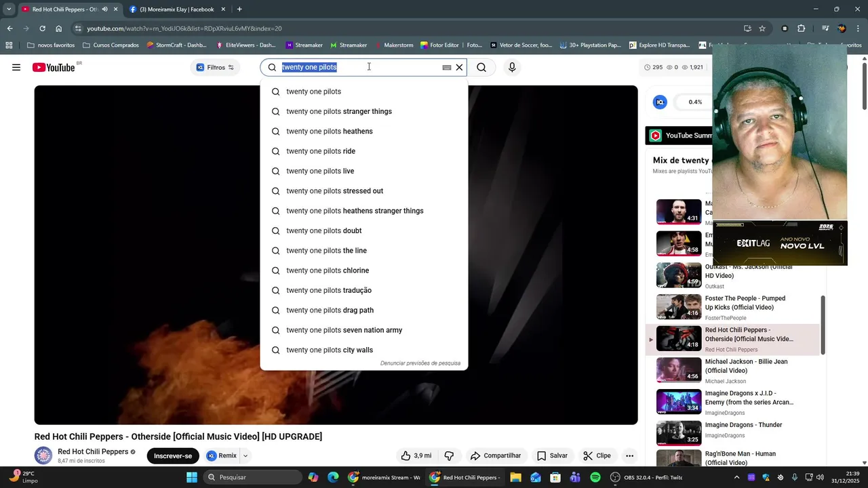Select suggestion 'twenty one pilots live'
868x488 pixels.
click(x=364, y=171)
